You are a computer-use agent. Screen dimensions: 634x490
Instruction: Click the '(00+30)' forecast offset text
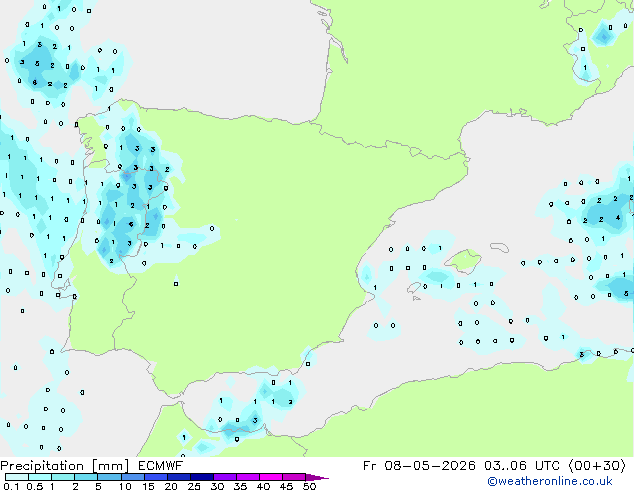(x=597, y=466)
